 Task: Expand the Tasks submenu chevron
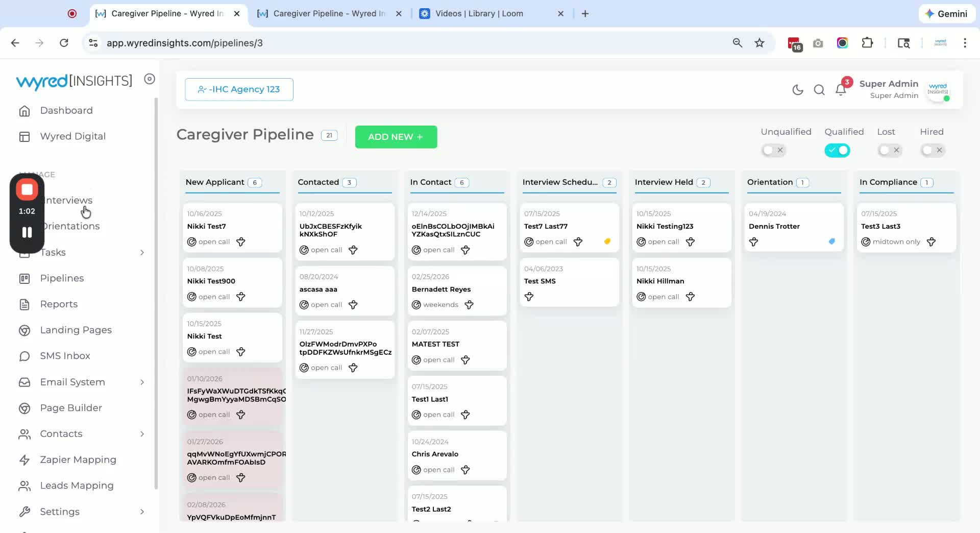(x=142, y=253)
